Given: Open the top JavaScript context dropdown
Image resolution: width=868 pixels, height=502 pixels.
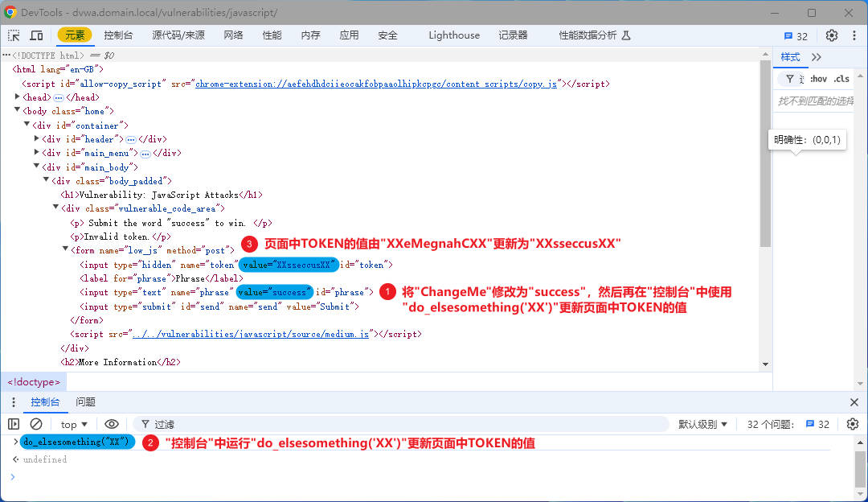Looking at the screenshot, I should [x=74, y=425].
